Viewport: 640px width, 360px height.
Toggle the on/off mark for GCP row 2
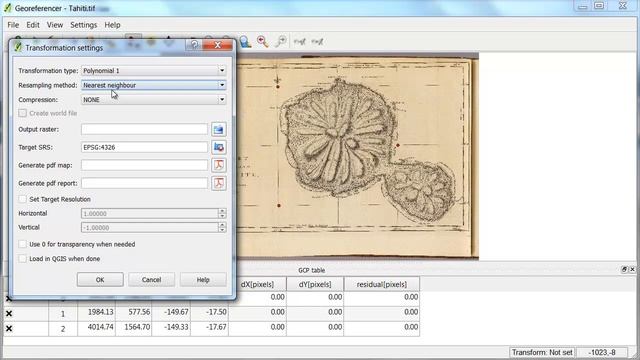[x=9, y=329]
